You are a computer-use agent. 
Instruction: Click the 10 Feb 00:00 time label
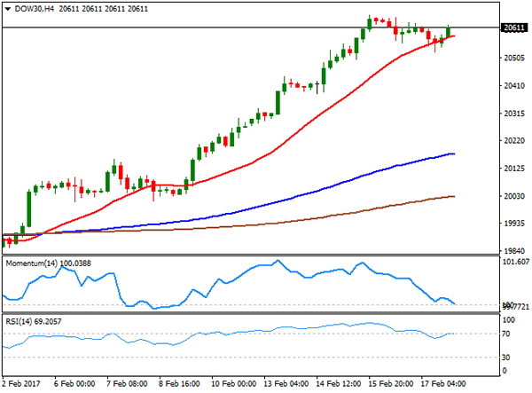point(234,384)
